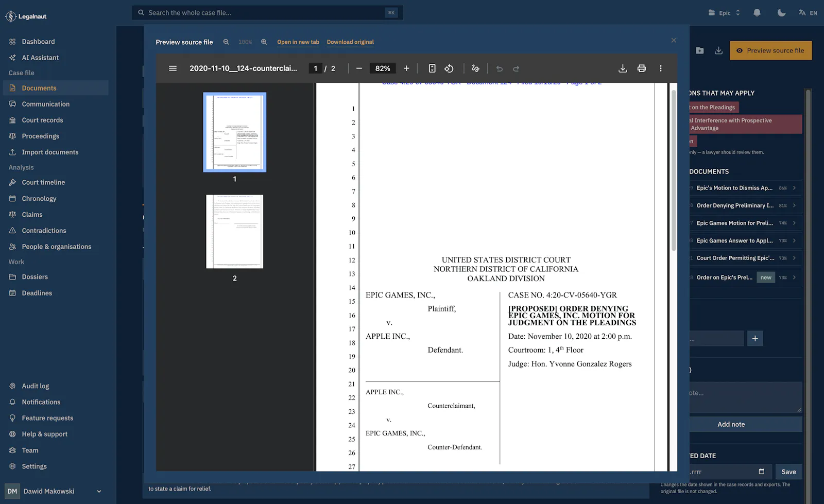Open the Epic case switcher dropdown

pos(724,13)
